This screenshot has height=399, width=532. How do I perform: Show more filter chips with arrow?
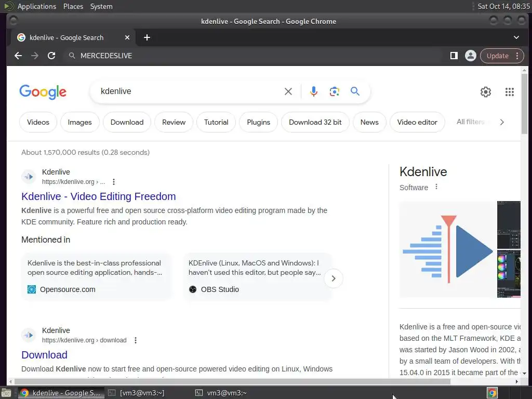click(502, 122)
